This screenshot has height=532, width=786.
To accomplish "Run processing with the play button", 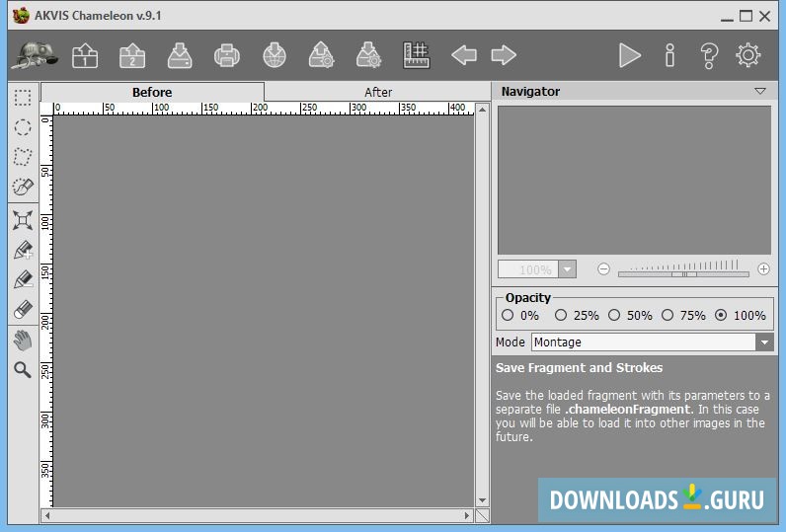I will click(630, 55).
